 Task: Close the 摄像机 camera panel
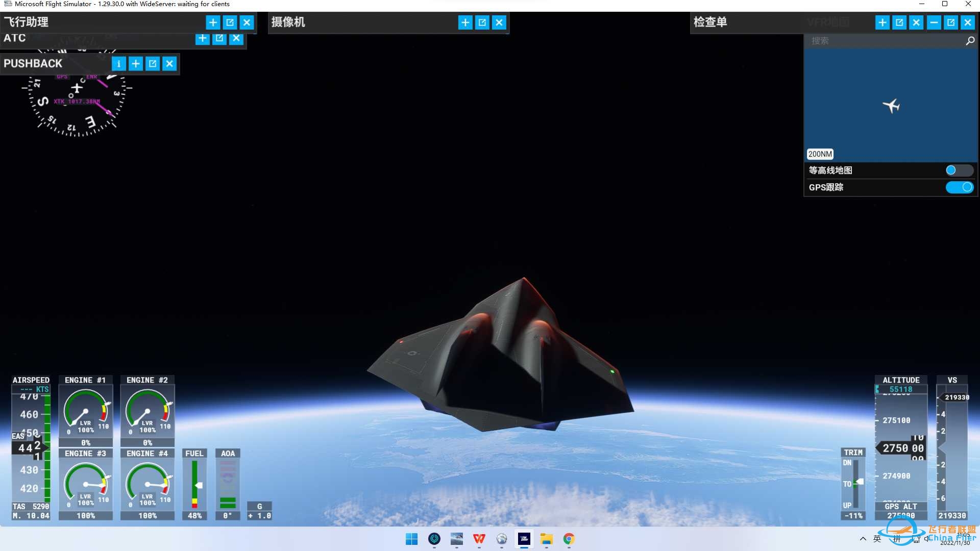click(499, 22)
